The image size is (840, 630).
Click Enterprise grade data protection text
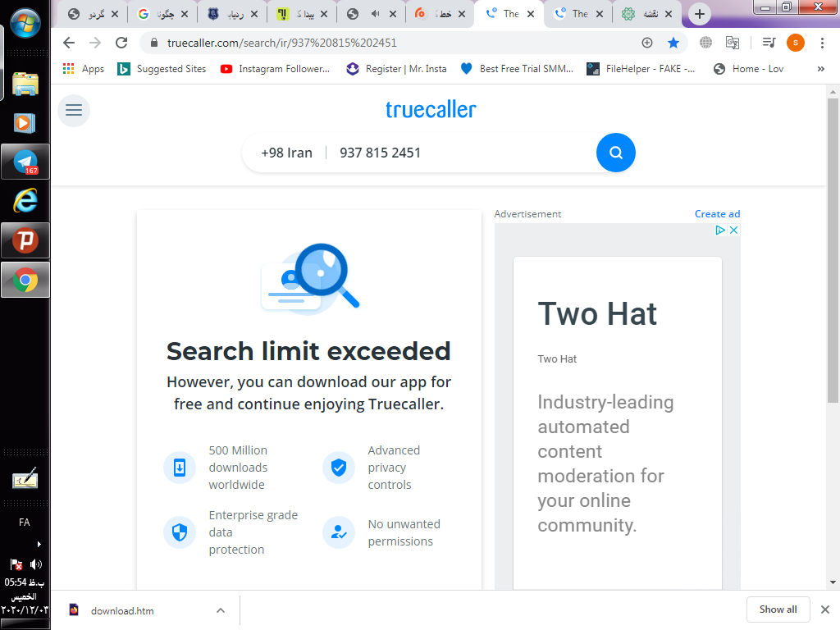pos(253,532)
